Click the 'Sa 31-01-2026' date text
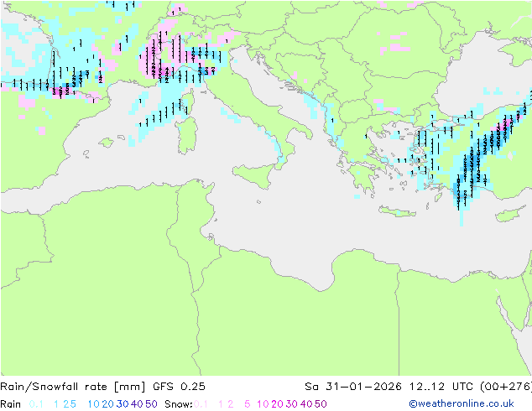This screenshot has width=532, height=411. coord(353,387)
